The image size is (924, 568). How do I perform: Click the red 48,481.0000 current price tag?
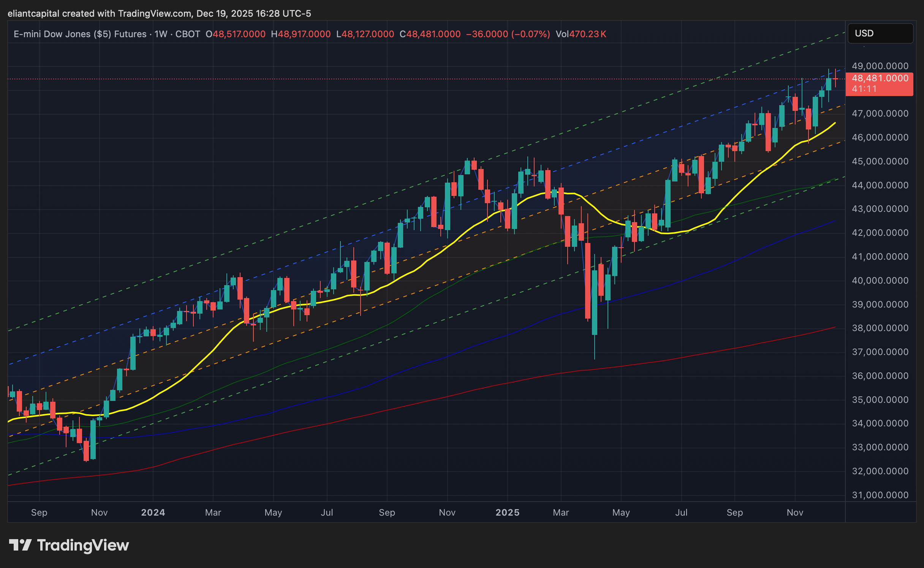tap(880, 79)
